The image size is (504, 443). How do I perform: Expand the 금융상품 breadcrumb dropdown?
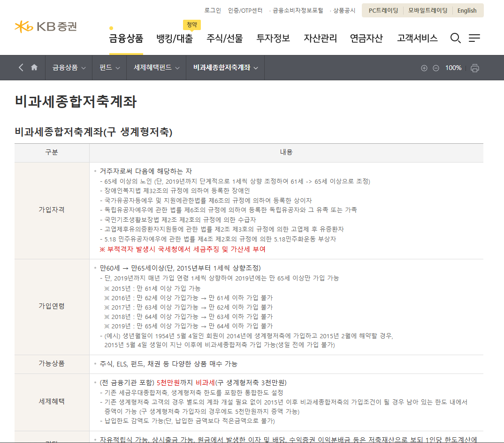[x=69, y=68]
